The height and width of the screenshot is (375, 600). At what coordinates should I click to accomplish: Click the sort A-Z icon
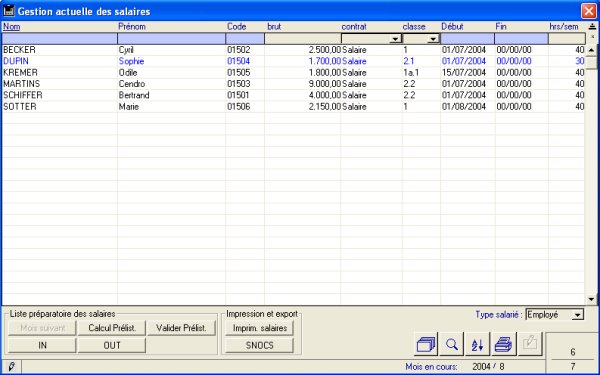point(478,344)
